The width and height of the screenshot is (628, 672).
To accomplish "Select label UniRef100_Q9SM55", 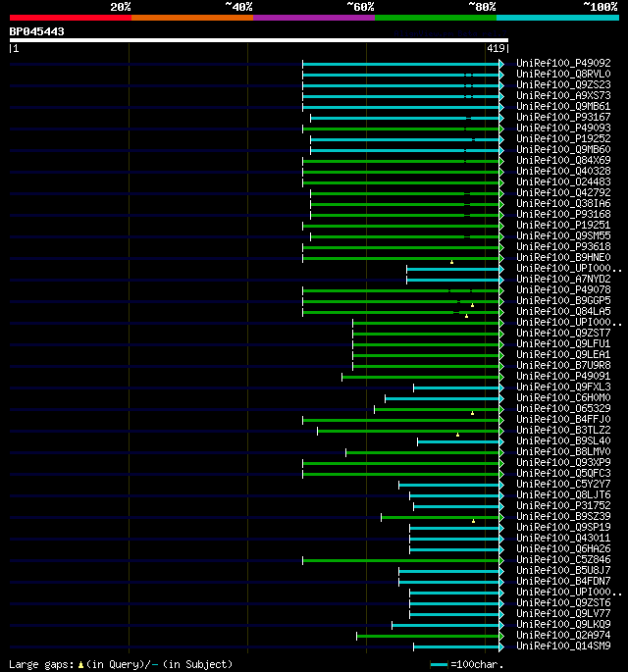I will click(x=563, y=235).
